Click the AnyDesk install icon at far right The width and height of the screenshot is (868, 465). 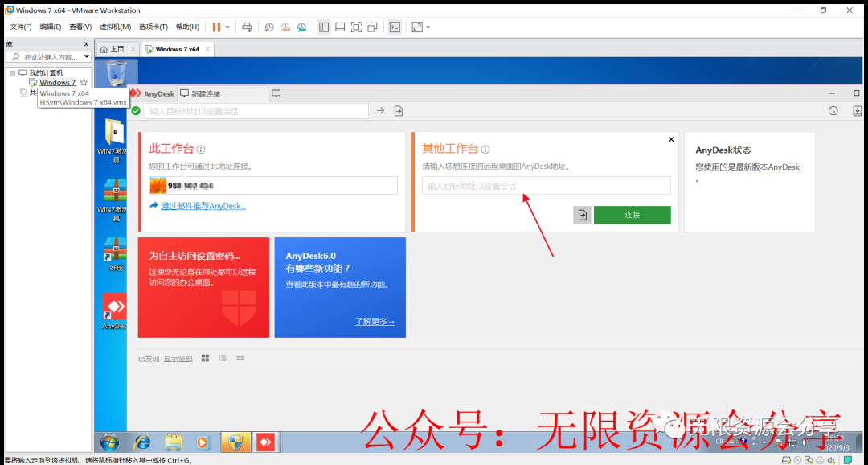[x=858, y=111]
